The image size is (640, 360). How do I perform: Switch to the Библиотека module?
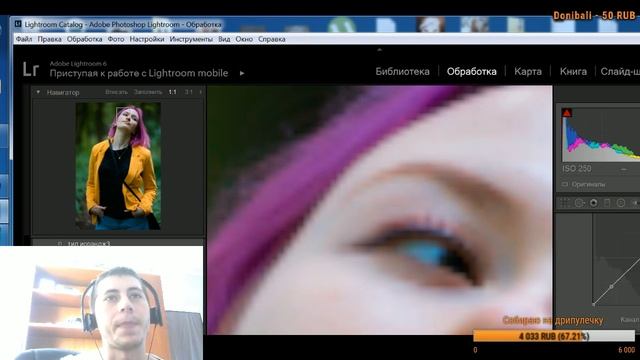pyautogui.click(x=402, y=71)
